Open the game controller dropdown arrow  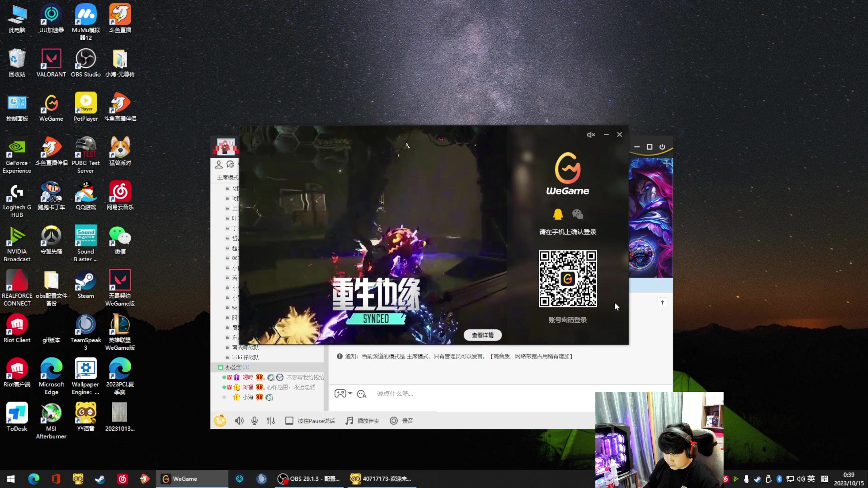tap(350, 393)
